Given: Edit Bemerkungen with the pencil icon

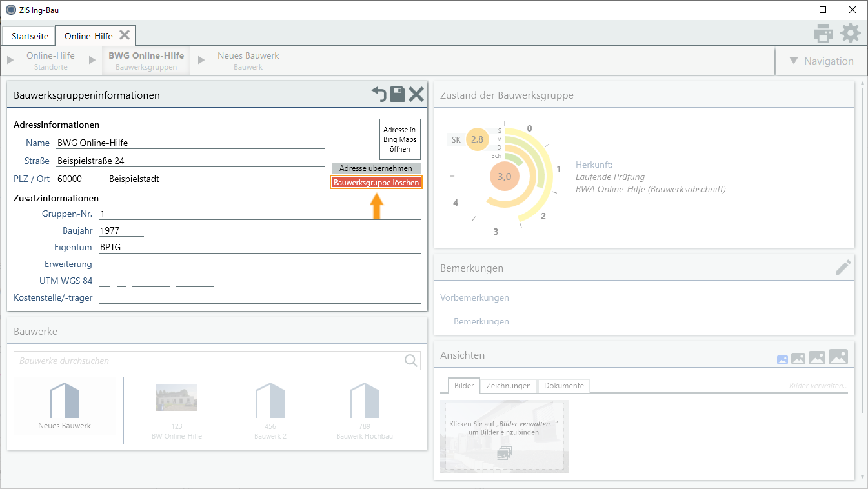Looking at the screenshot, I should 843,268.
